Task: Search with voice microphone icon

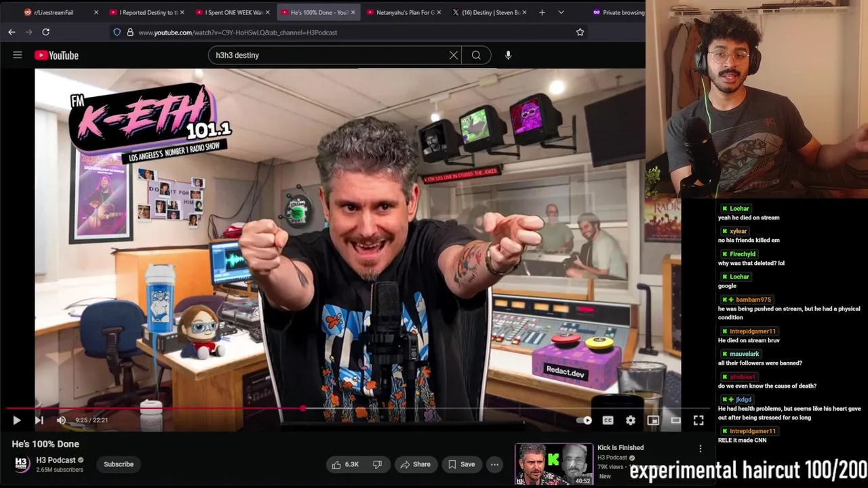Action: click(508, 55)
